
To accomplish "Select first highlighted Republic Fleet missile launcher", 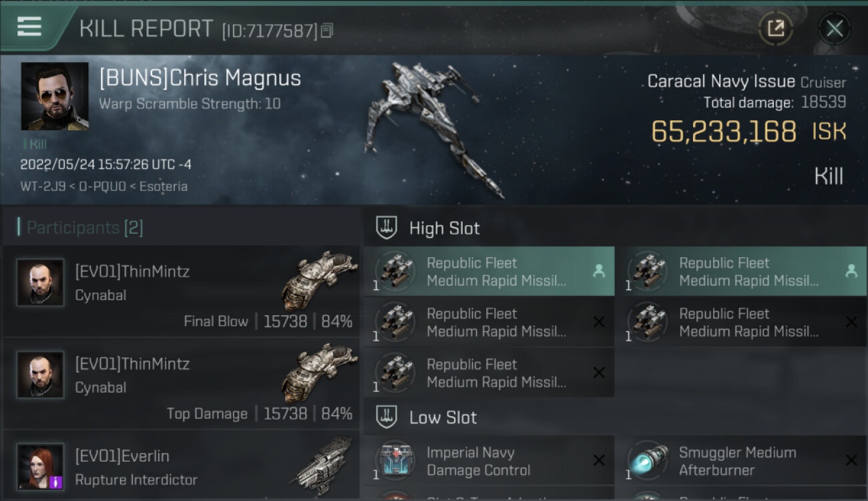I will 488,271.
